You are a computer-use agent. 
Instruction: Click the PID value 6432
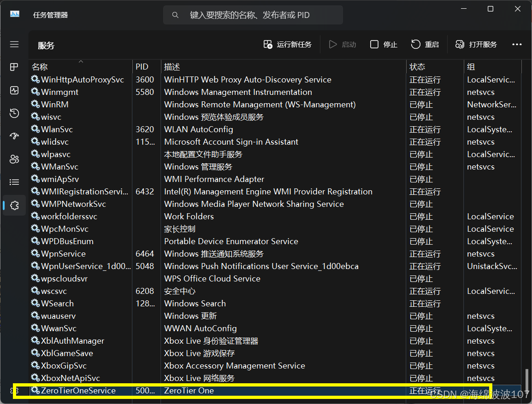click(145, 192)
